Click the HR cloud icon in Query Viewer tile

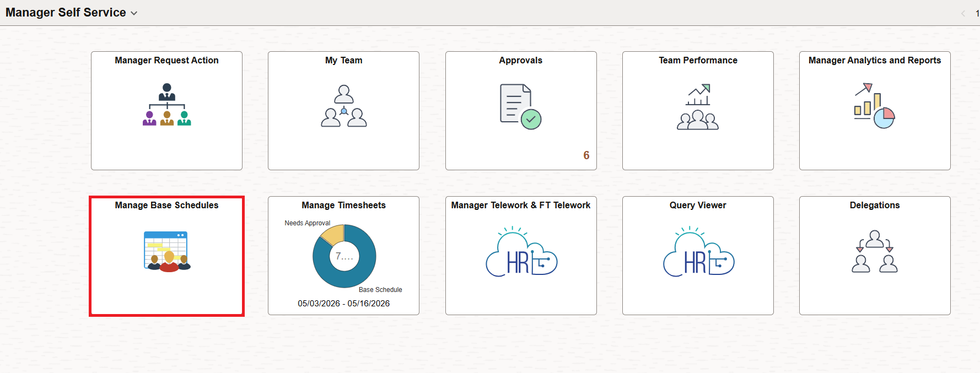698,251
